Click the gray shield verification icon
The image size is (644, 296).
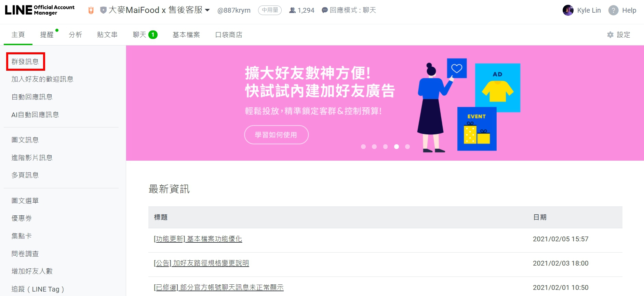coord(103,10)
